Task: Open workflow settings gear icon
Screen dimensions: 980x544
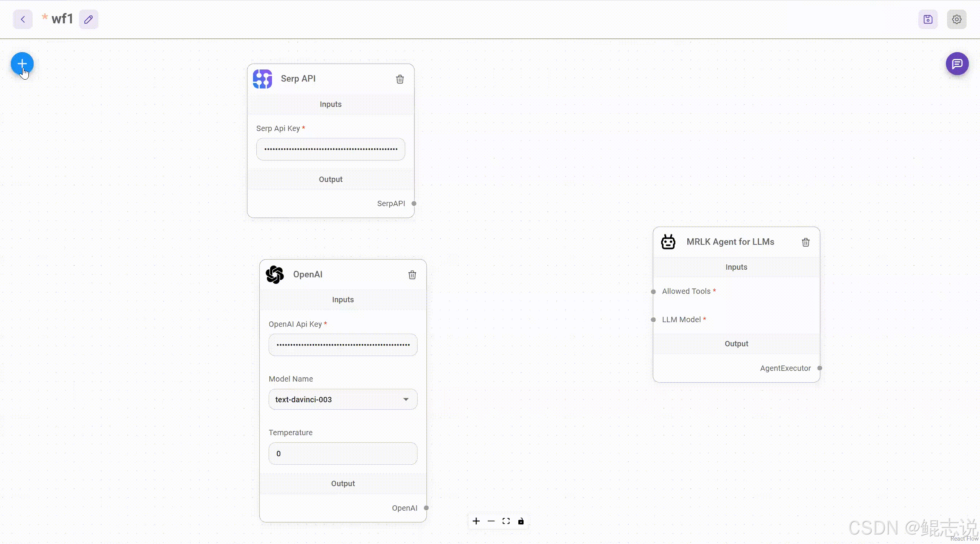Action: pos(956,20)
